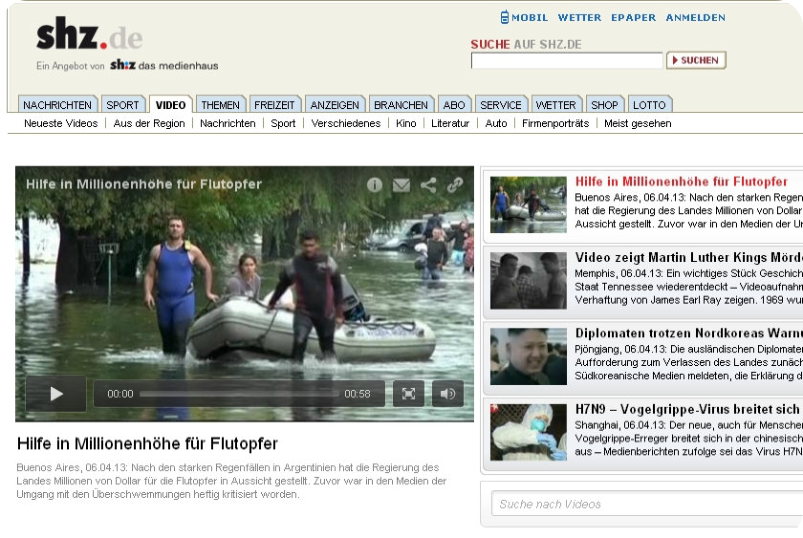Click the ANMELDEN login link
Screen dimensions: 803x538
point(695,17)
